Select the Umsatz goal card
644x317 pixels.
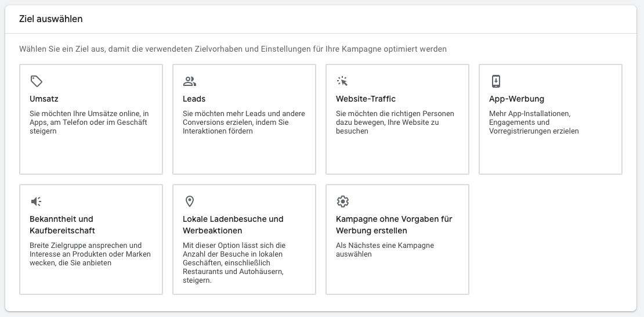91,119
